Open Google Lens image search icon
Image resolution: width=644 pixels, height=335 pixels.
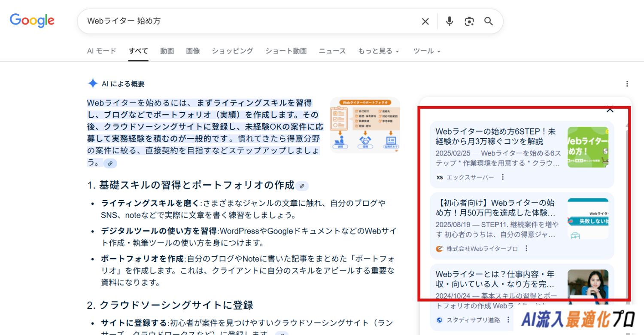[x=469, y=21]
